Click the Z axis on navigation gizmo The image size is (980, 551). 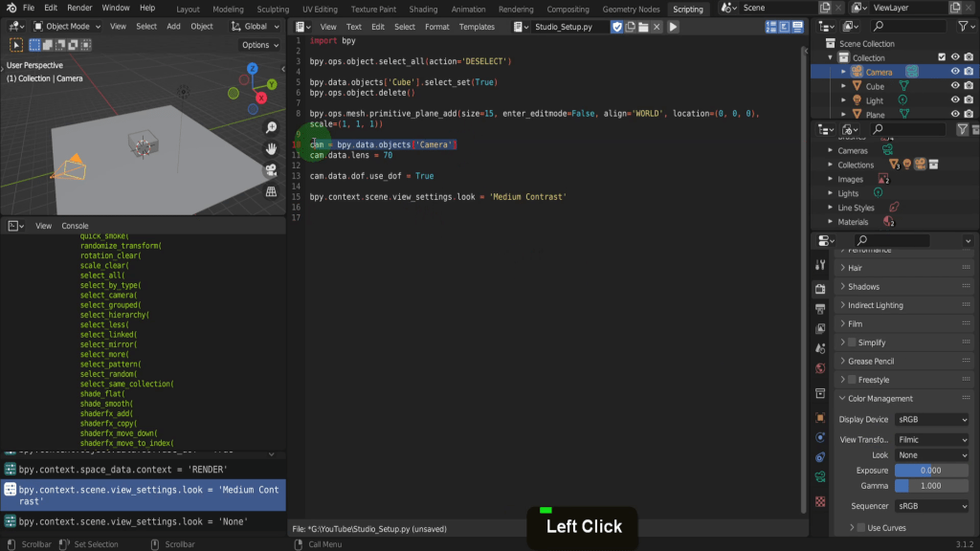point(252,69)
